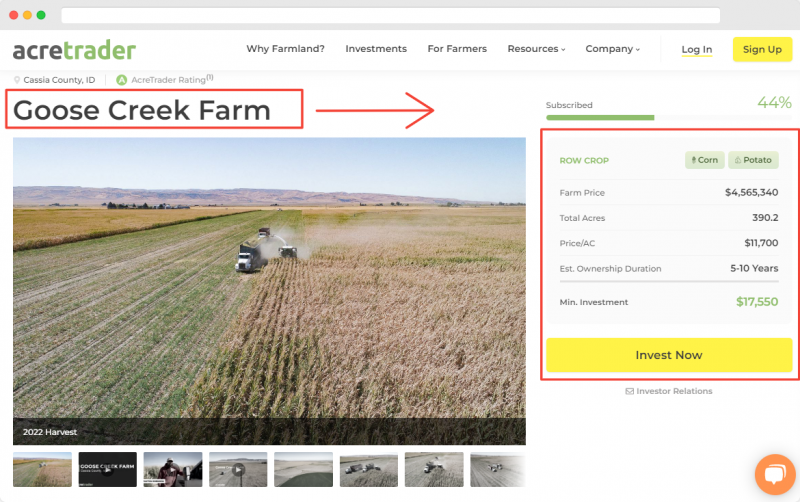
Task: Select the fifth thumbnail of an empty field
Action: click(304, 469)
